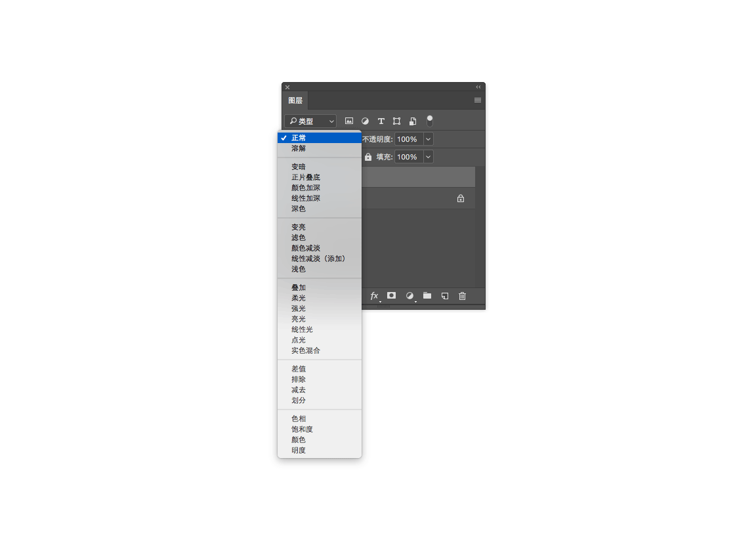Open the 不透明度 percentage dropdown

(x=428, y=138)
